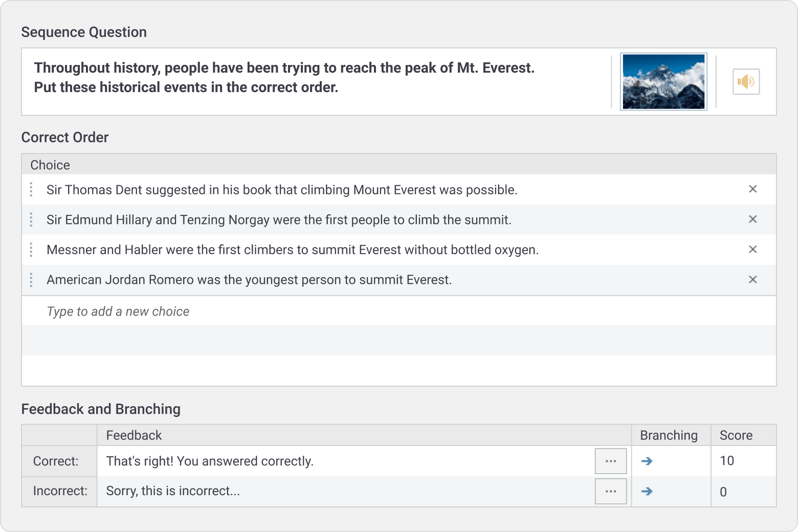Click the drag handle beside the Hillary choice
This screenshot has width=798, height=532.
click(31, 219)
